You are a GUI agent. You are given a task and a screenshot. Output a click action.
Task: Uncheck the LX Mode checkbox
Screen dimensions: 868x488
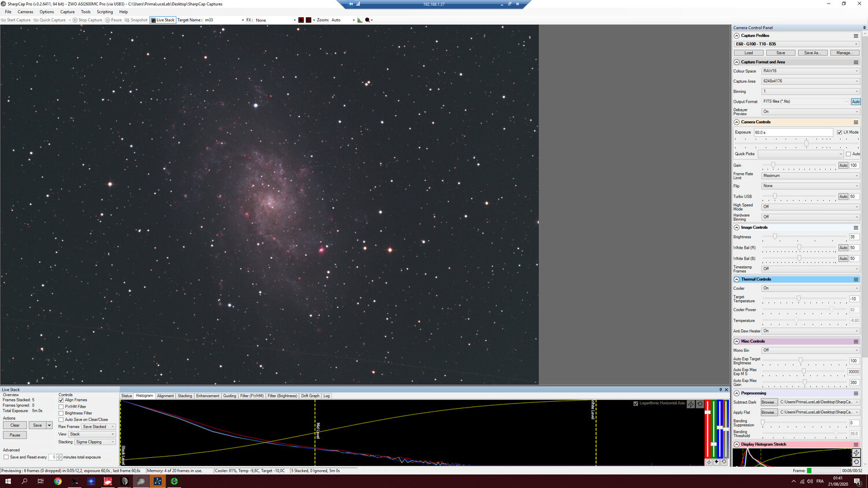pyautogui.click(x=840, y=132)
